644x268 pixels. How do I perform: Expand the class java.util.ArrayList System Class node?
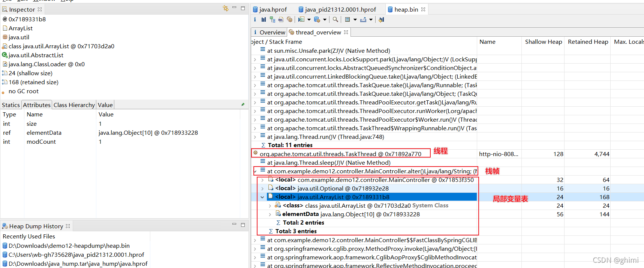(x=270, y=206)
